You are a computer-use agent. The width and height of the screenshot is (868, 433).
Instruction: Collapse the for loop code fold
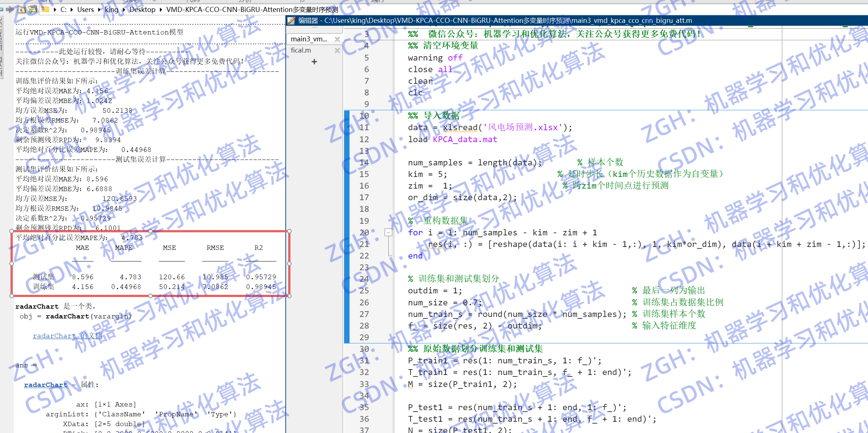388,232
